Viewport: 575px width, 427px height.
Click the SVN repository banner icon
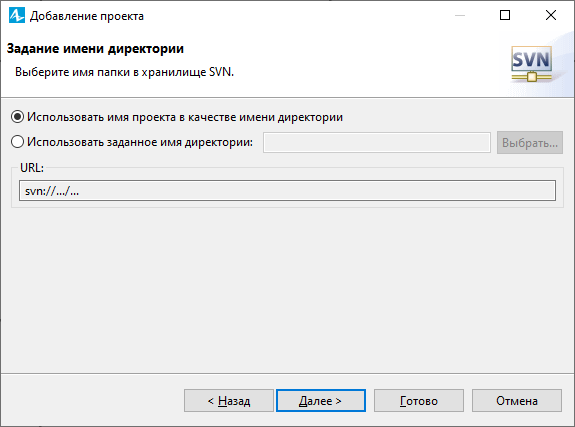(531, 64)
